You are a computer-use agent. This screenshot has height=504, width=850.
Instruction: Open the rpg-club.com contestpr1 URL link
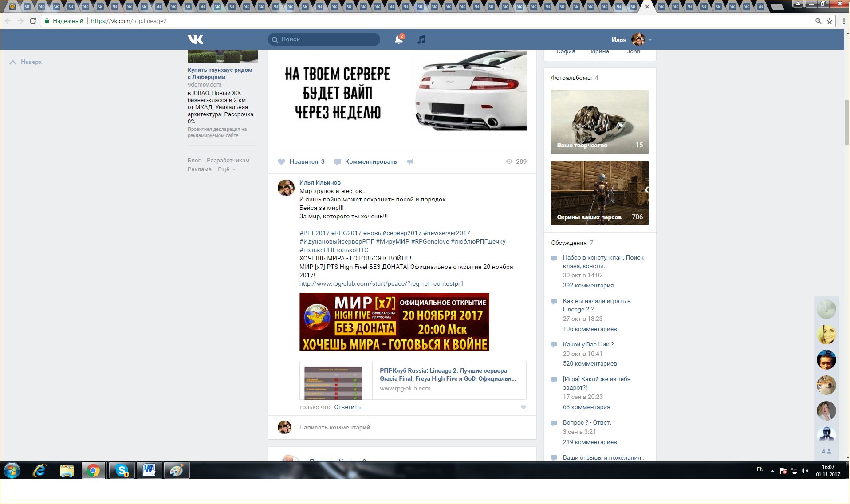[381, 283]
